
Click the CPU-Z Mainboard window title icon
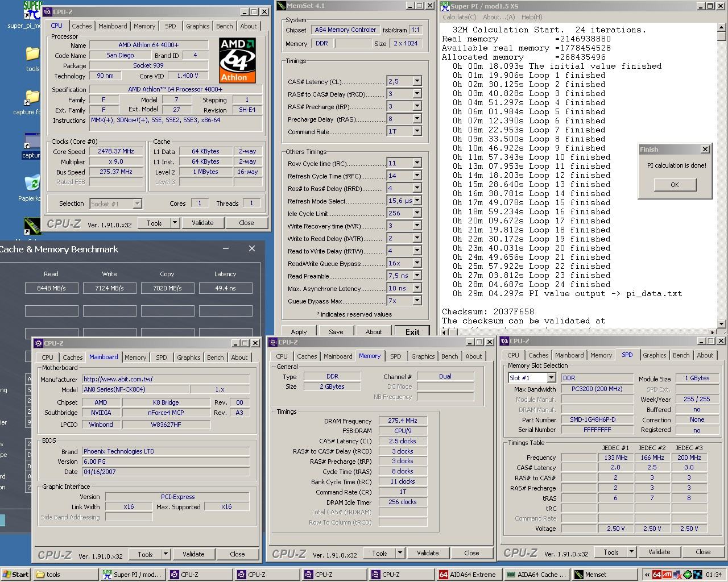[39, 343]
